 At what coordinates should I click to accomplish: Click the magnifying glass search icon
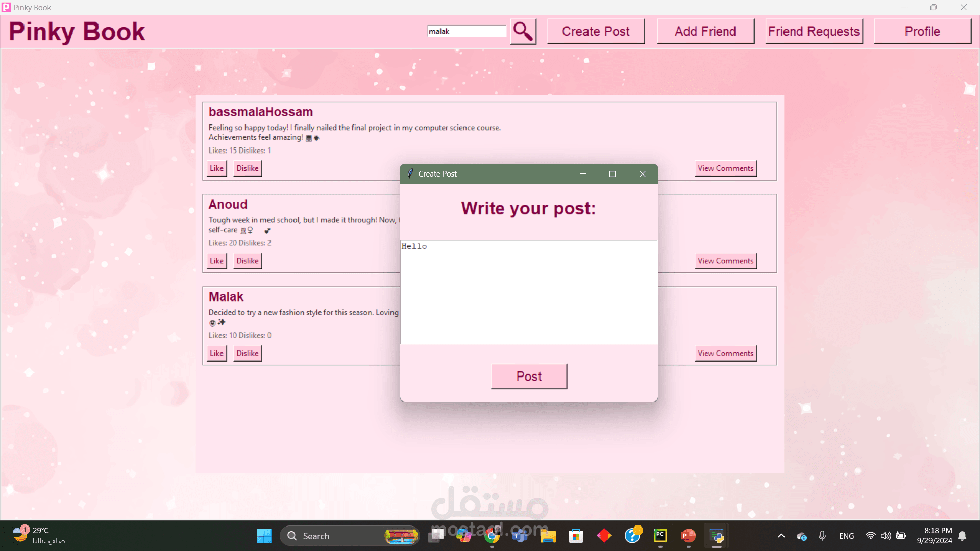tap(523, 32)
